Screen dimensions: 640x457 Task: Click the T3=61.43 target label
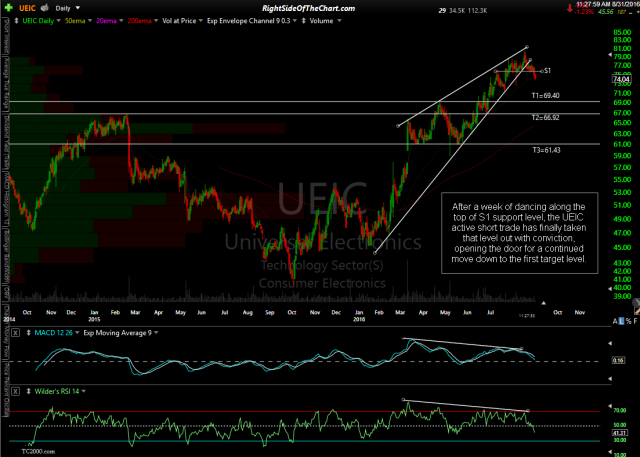[x=546, y=150]
